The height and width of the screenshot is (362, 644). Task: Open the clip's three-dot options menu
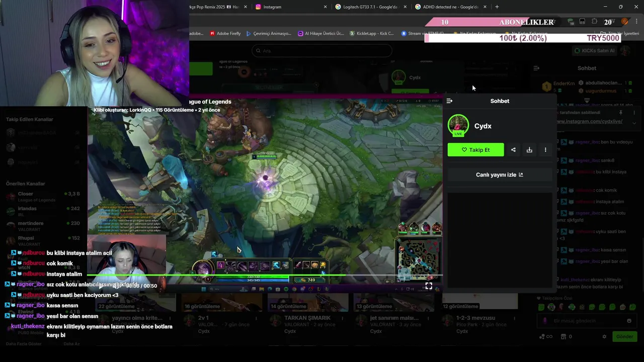(545, 150)
